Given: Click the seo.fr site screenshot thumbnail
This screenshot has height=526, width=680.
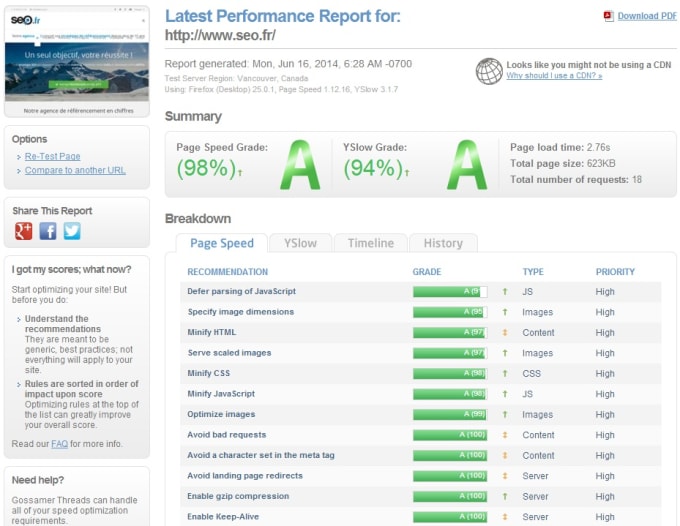Looking at the screenshot, I should click(x=77, y=61).
